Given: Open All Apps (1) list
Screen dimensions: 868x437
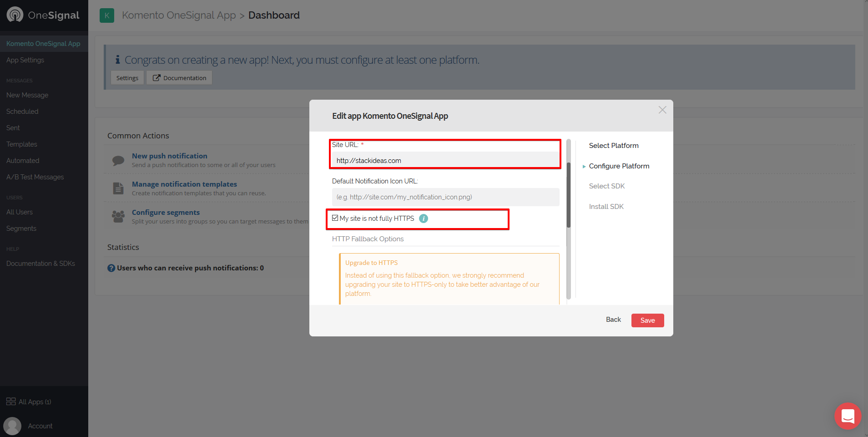Looking at the screenshot, I should [35, 402].
